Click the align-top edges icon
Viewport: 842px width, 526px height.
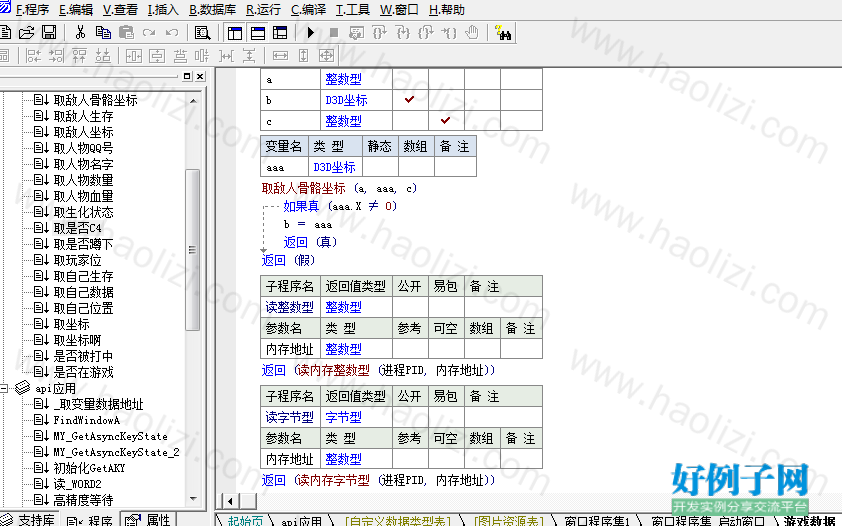79,55
